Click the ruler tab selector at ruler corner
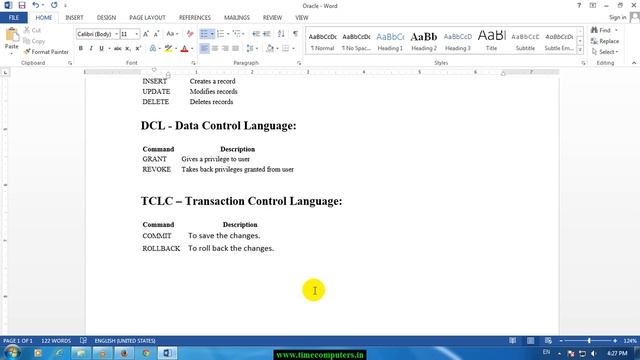This screenshot has height=360, width=640. click(x=5, y=72)
